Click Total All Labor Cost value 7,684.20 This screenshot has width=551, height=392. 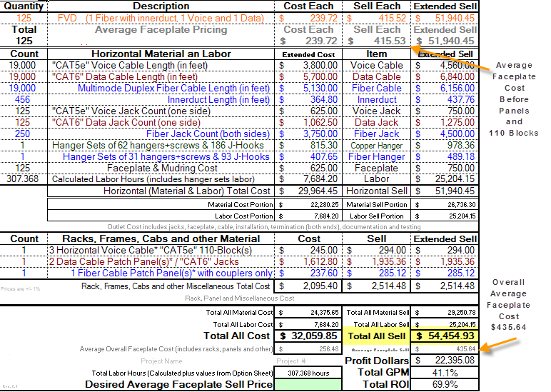coord(308,324)
